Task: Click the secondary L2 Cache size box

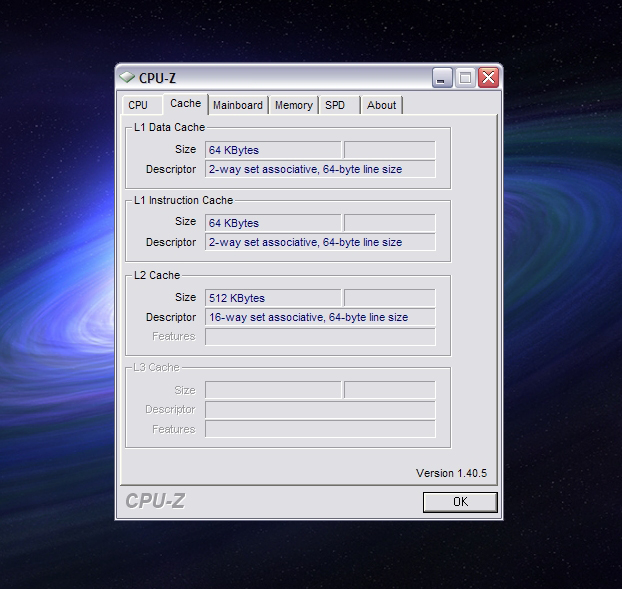Action: click(390, 298)
